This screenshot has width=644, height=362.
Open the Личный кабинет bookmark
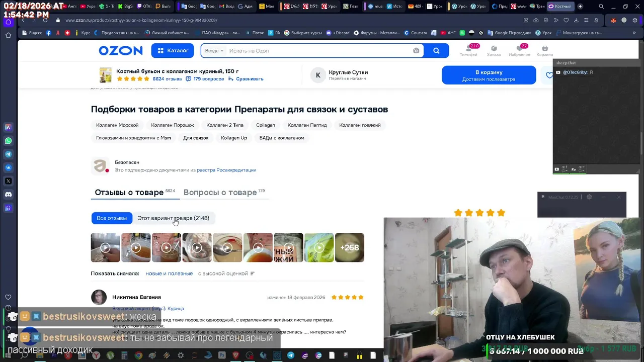[167, 33]
